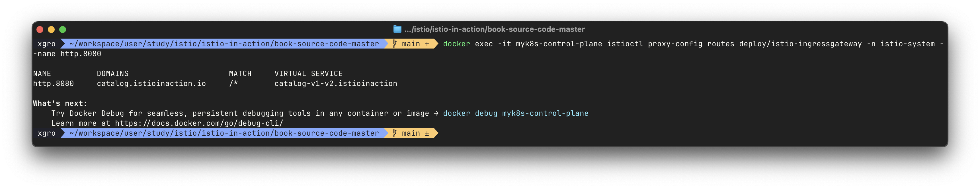
Task: Click the VIRTUAL SERVICE column header
Action: 309,73
